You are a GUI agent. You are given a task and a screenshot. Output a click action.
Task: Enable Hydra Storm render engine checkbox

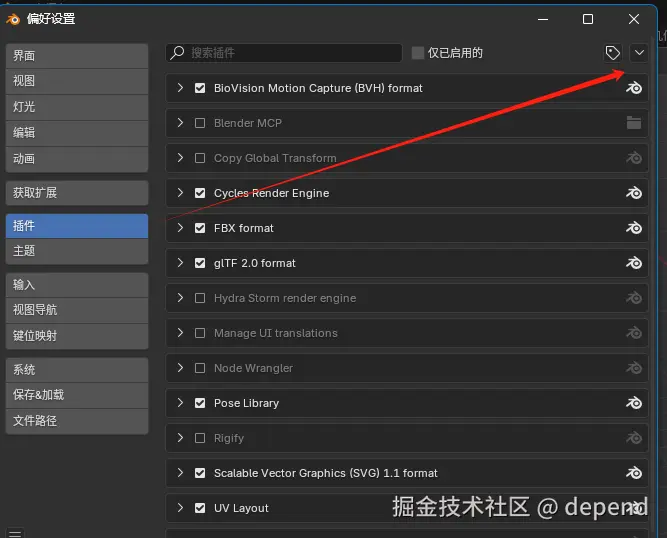coord(200,298)
